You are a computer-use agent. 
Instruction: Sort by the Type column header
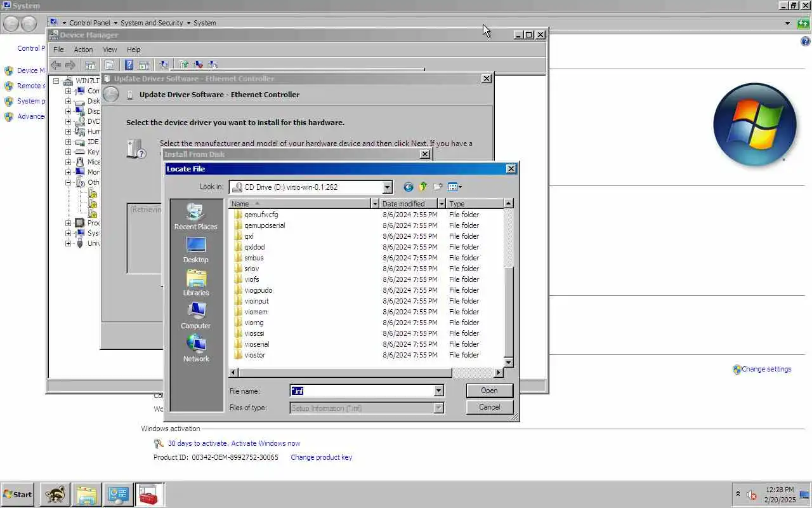click(x=475, y=204)
